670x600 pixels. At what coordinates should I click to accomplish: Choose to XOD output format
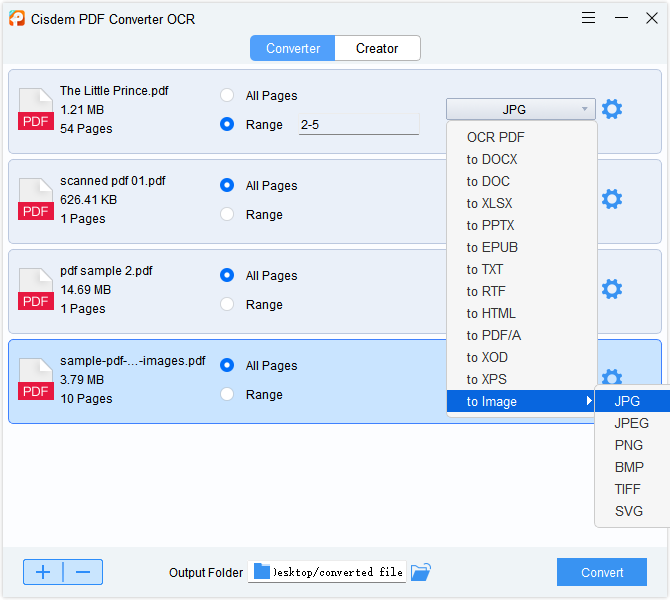(x=521, y=357)
